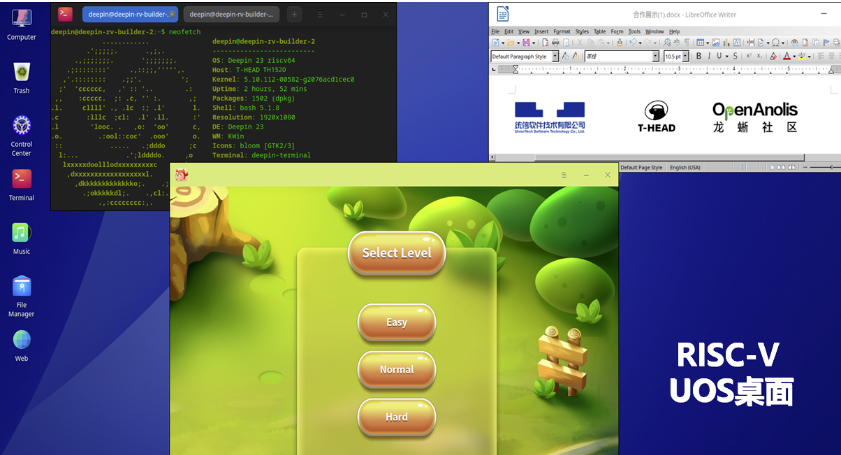Click the Select Level button
The width and height of the screenshot is (841, 455).
[x=396, y=253]
